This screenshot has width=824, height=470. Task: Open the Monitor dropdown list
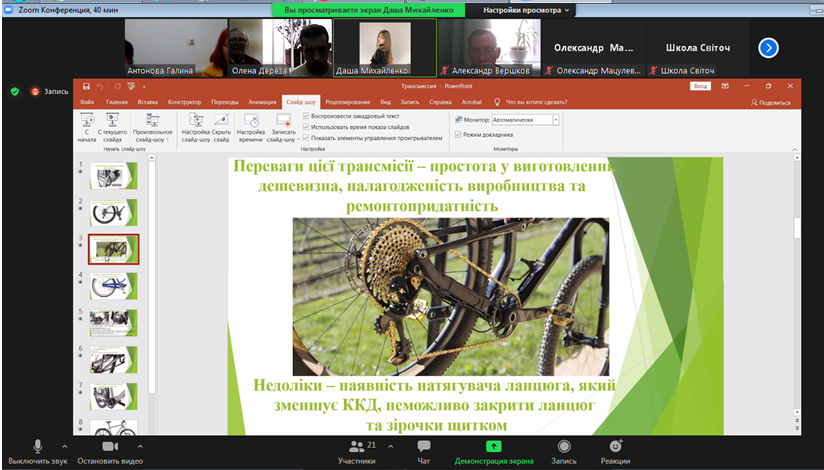click(555, 119)
